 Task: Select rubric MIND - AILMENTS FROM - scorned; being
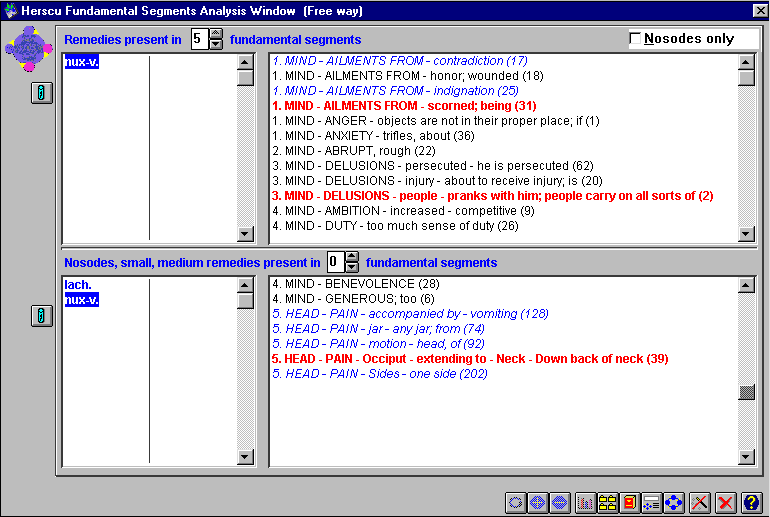pos(404,106)
